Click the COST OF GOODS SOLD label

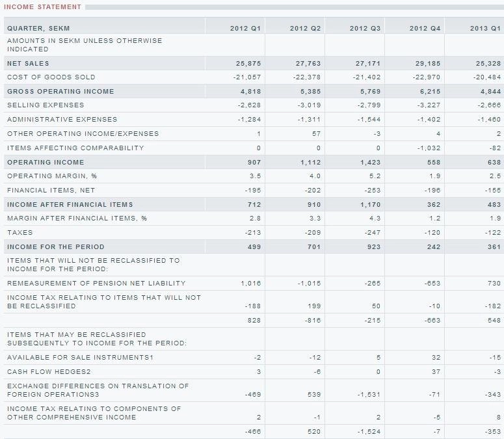pyautogui.click(x=51, y=77)
